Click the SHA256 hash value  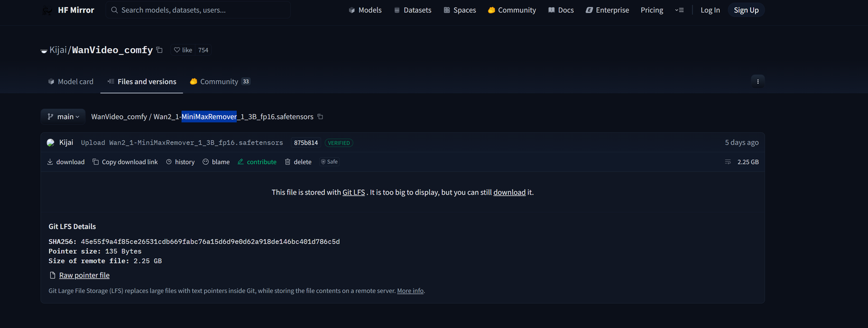click(x=210, y=242)
